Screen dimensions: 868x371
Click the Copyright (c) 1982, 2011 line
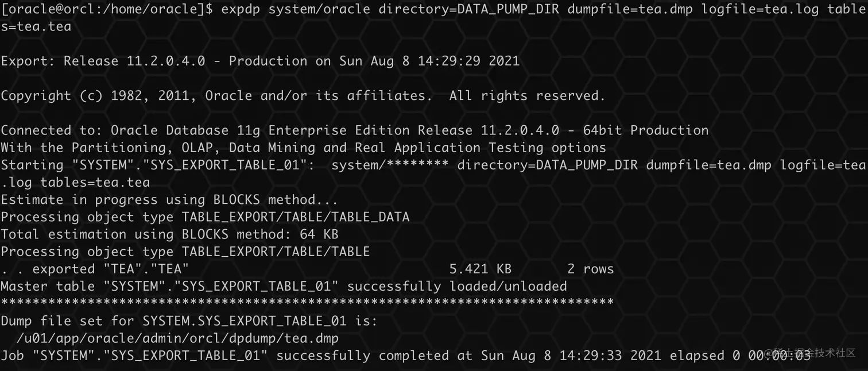pyautogui.click(x=303, y=95)
